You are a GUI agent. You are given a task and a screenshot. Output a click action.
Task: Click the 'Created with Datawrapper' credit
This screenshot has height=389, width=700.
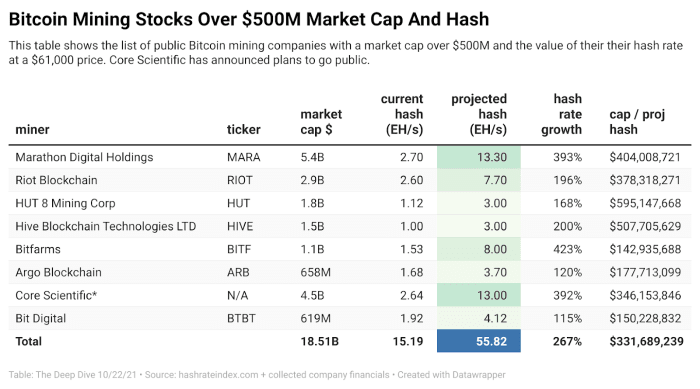[x=451, y=375]
